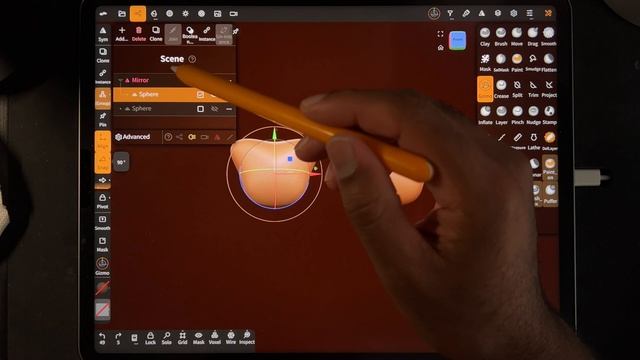The width and height of the screenshot is (640, 360).
Task: Select the Split tool
Action: [517, 89]
